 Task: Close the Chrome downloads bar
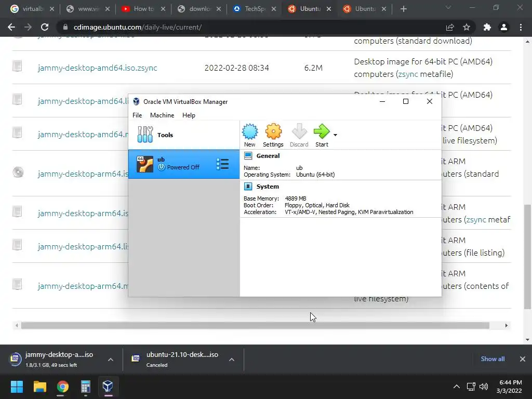pyautogui.click(x=523, y=359)
